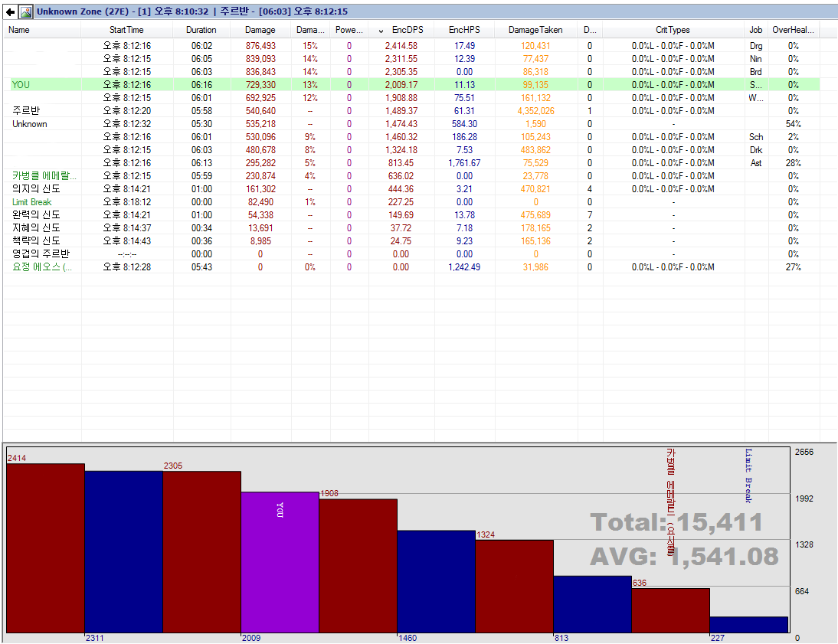Viewport: 838px width, 644px height.
Task: Click the blue 2311 chart bar
Action: pos(123,552)
